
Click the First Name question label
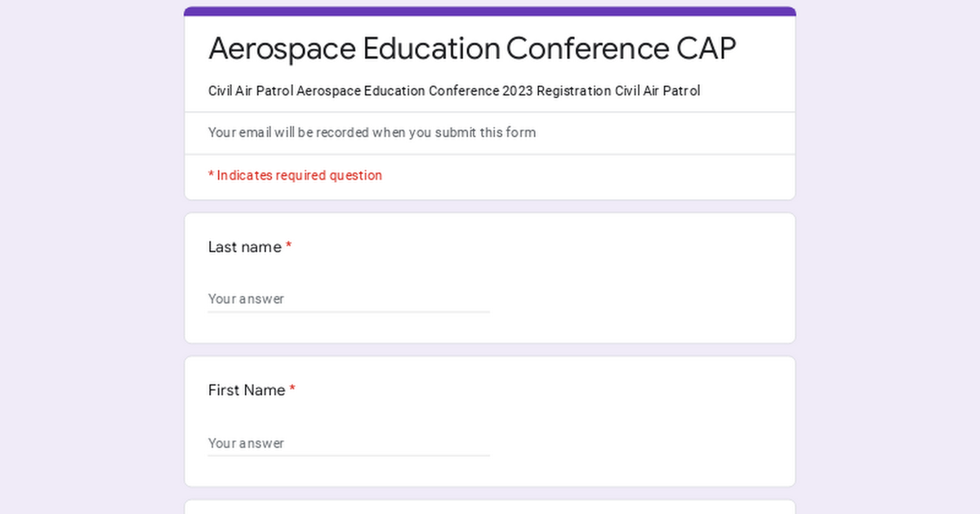247,391
